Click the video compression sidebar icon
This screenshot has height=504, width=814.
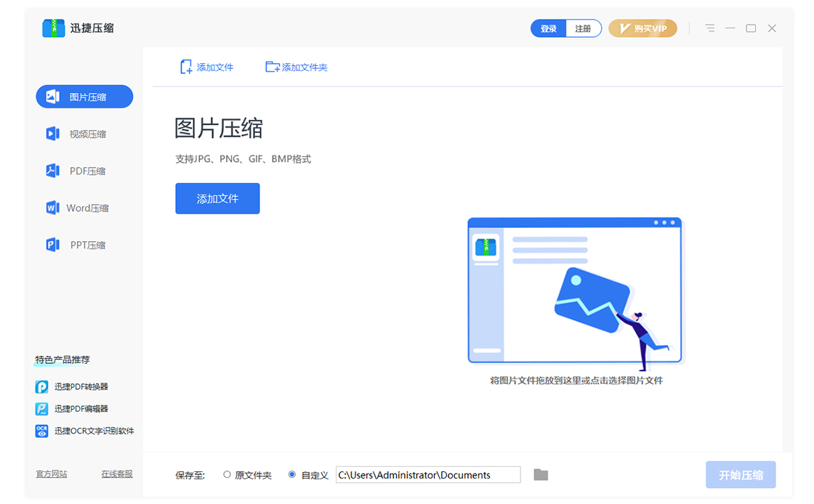(x=52, y=134)
